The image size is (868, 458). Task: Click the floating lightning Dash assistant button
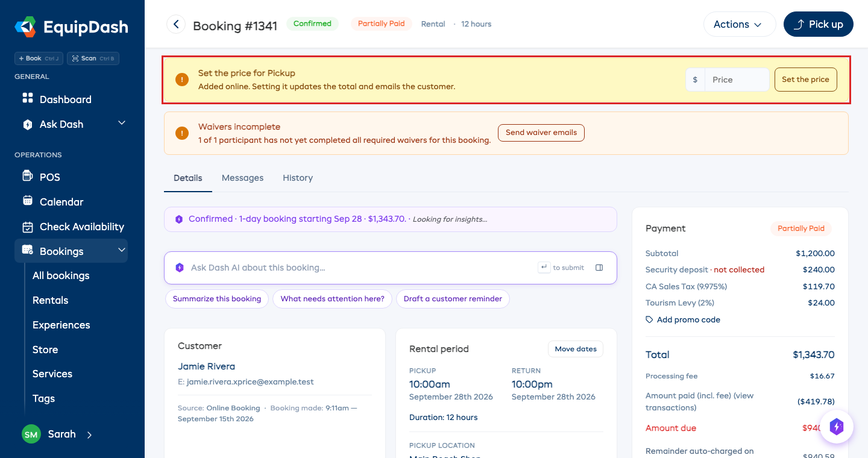pos(837,427)
